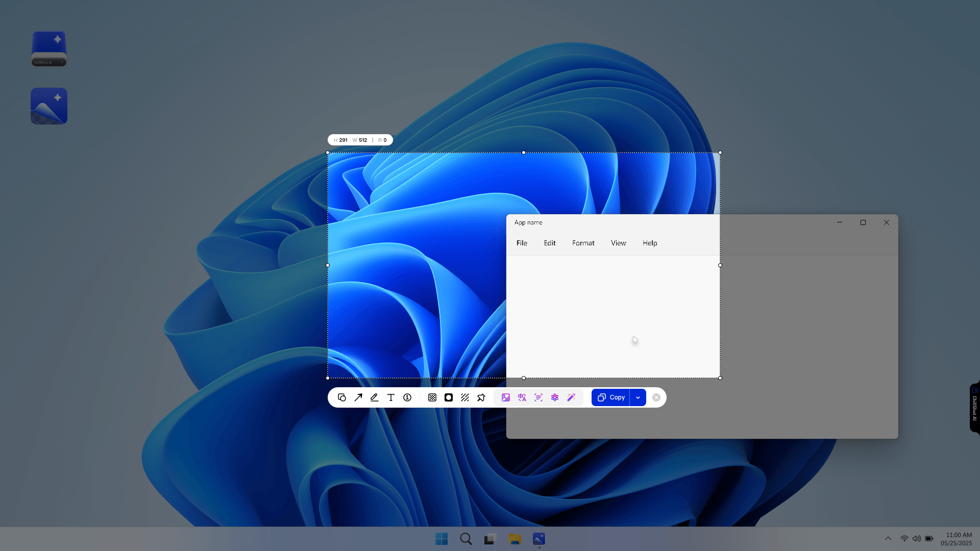Screen dimensions: 980x551
Task: Expand the Copy options dropdown
Action: [638, 397]
